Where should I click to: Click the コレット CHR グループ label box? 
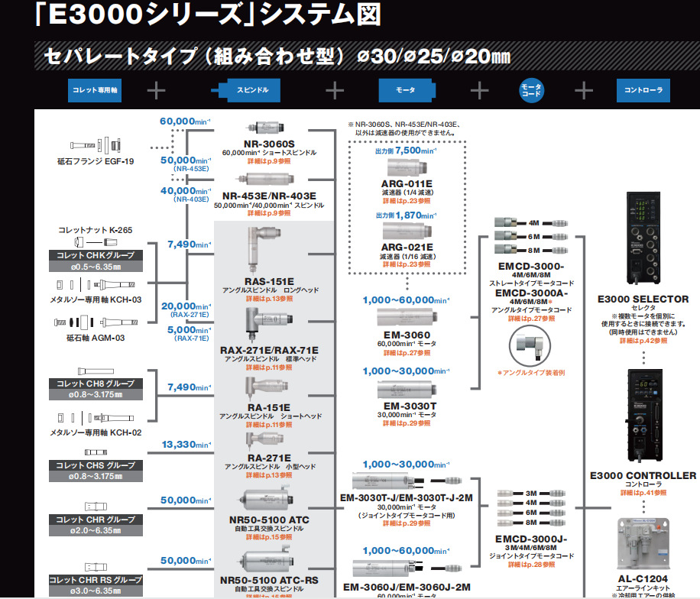point(96,525)
